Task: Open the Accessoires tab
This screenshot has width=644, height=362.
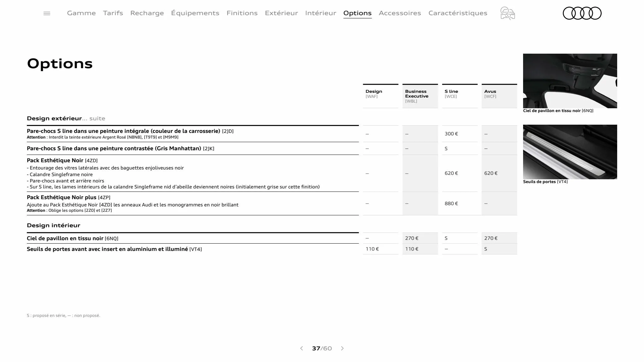Action: coord(400,13)
